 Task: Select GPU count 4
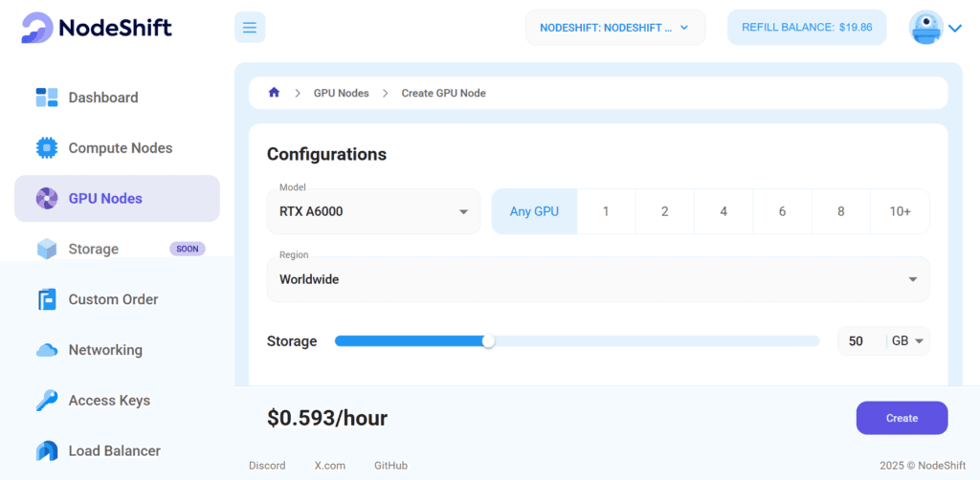[724, 211]
